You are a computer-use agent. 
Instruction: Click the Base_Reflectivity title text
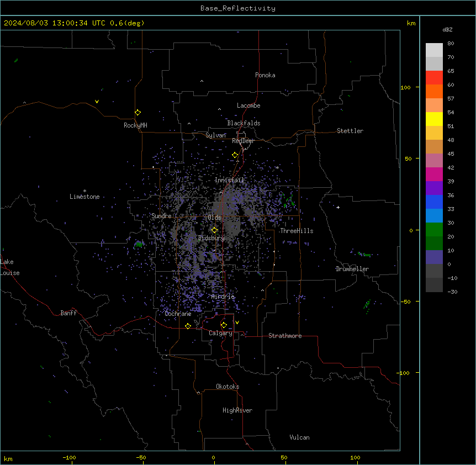238,8
